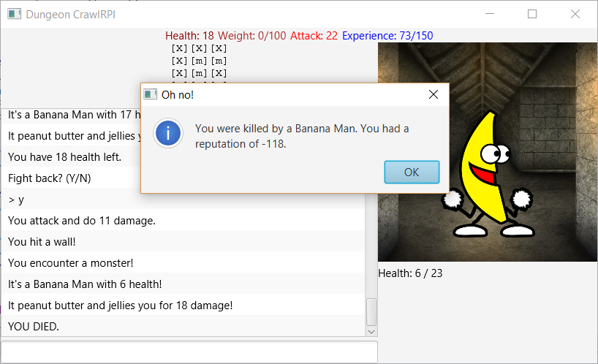Screen dimensions: 598x364
Task: Click the log scrollbar thumb
Action: tap(371, 312)
